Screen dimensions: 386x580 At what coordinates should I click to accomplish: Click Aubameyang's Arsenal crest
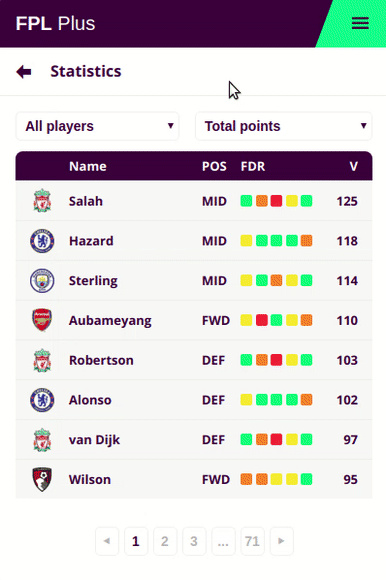pyautogui.click(x=42, y=320)
